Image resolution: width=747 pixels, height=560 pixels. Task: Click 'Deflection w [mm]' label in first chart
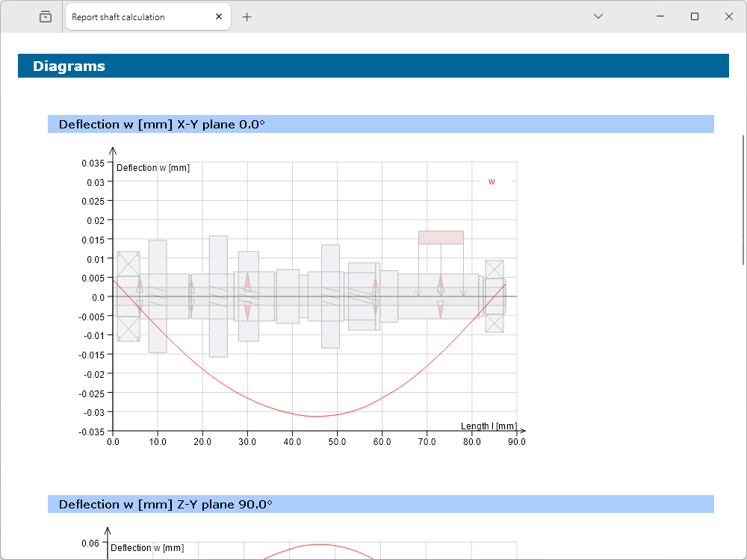(x=153, y=168)
